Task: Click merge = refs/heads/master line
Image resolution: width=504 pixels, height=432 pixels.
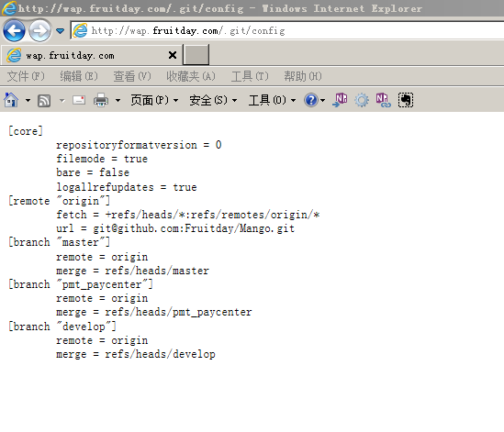Action: pyautogui.click(x=133, y=271)
